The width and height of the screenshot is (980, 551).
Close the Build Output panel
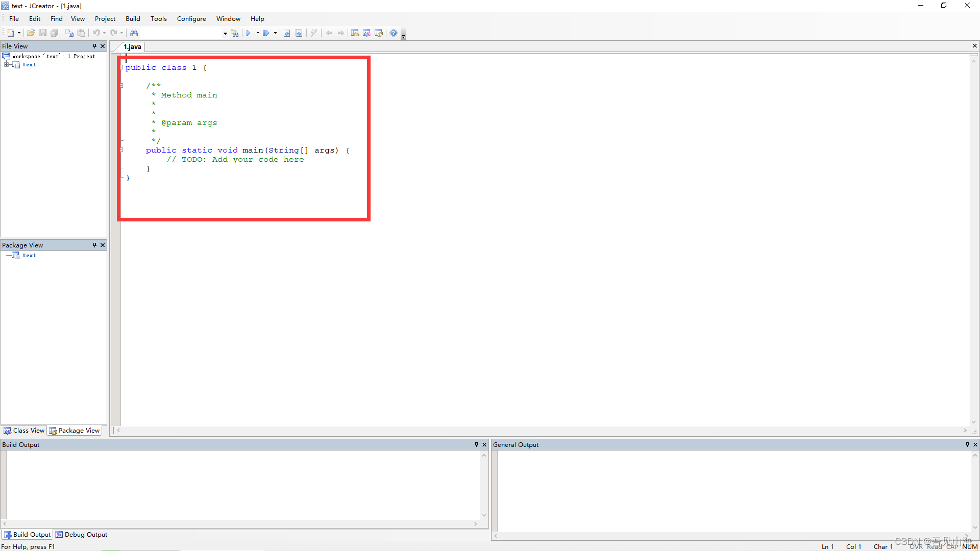tap(484, 444)
